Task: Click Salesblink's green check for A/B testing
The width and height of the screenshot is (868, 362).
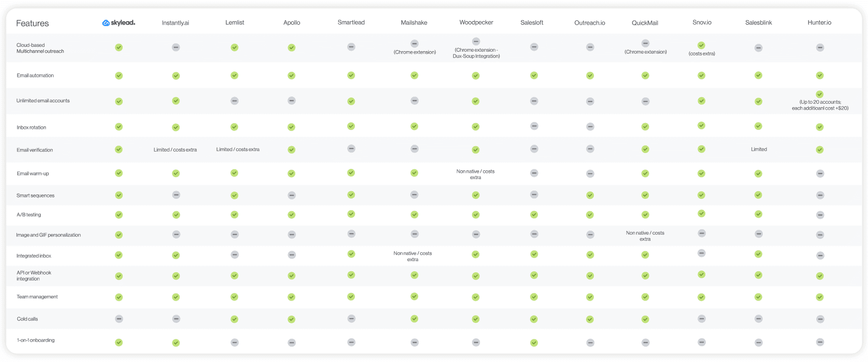Action: click(x=758, y=214)
